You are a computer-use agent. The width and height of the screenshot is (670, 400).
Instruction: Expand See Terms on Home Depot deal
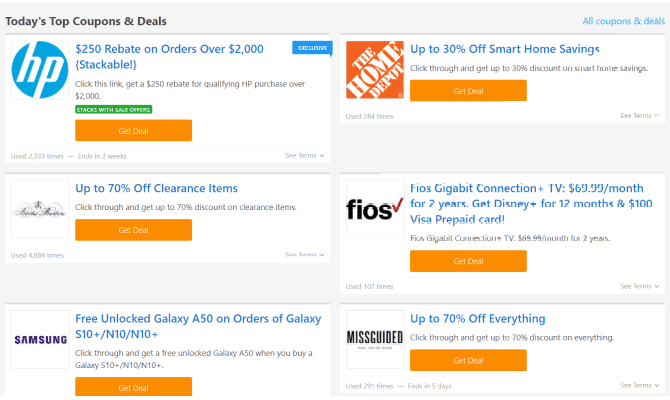pyautogui.click(x=640, y=116)
